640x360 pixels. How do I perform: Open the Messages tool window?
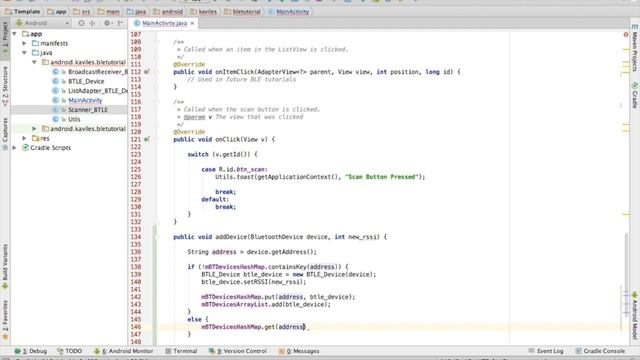(x=299, y=351)
